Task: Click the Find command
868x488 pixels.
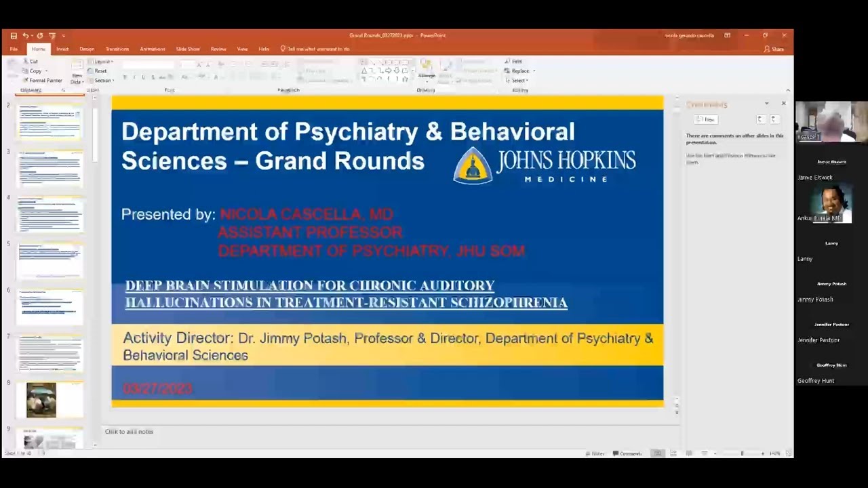Action: tap(513, 62)
